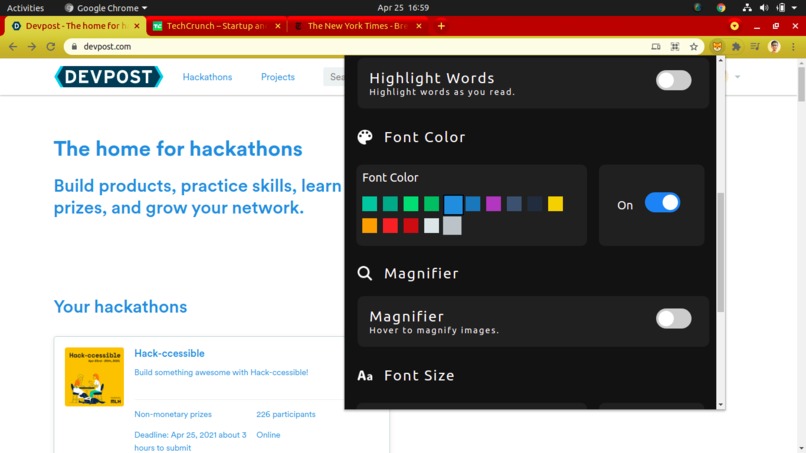
Task: Select the highlighted bright blue color swatch
Action: coord(453,204)
